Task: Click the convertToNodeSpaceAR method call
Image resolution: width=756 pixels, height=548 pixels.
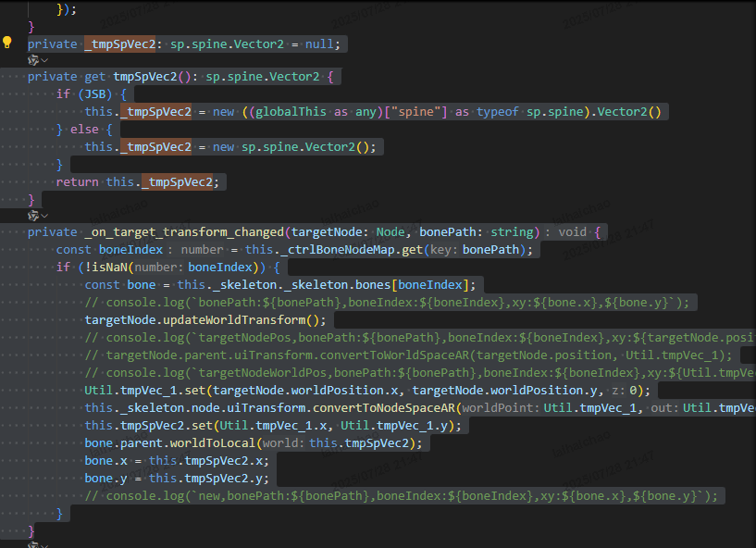Action: pyautogui.click(x=384, y=408)
